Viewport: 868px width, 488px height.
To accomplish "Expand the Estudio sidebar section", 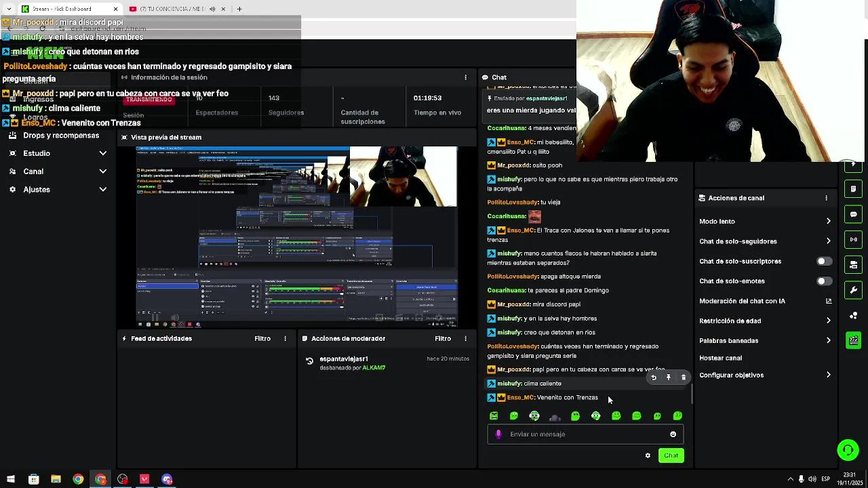I will (102, 153).
